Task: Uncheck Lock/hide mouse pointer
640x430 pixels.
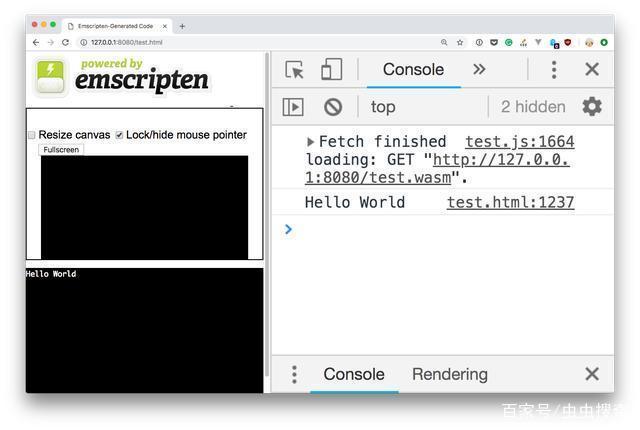Action: click(120, 135)
